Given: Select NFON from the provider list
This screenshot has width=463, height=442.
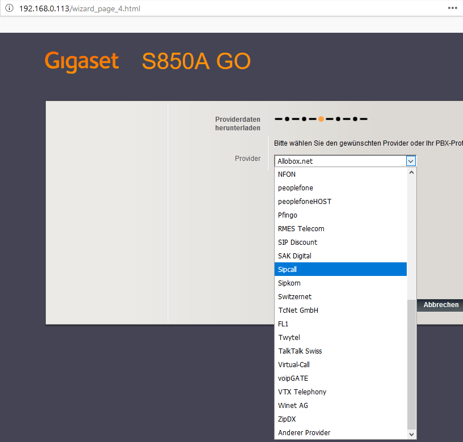Looking at the screenshot, I should coord(341,174).
